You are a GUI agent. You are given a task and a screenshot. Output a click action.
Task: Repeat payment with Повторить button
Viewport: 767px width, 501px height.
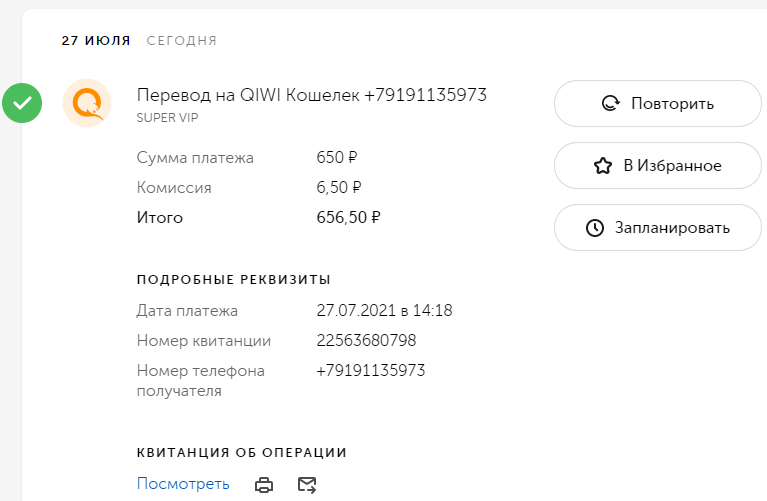click(657, 103)
